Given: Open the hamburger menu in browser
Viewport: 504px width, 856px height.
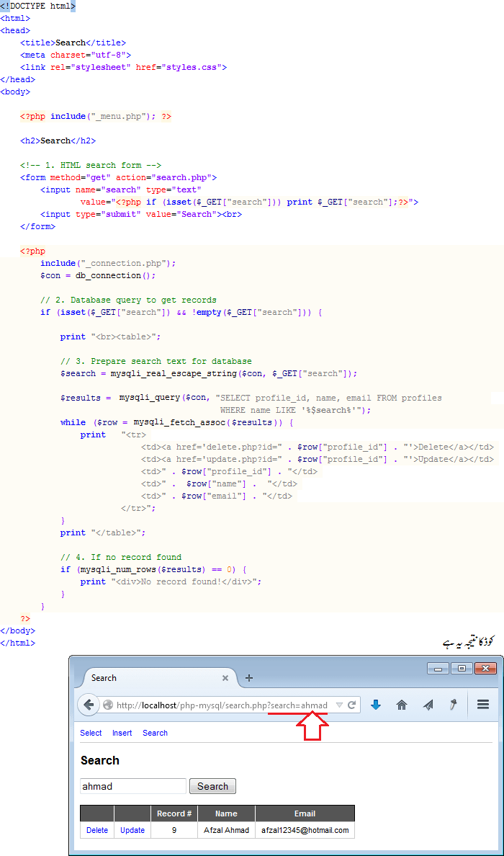Looking at the screenshot, I should 483,705.
